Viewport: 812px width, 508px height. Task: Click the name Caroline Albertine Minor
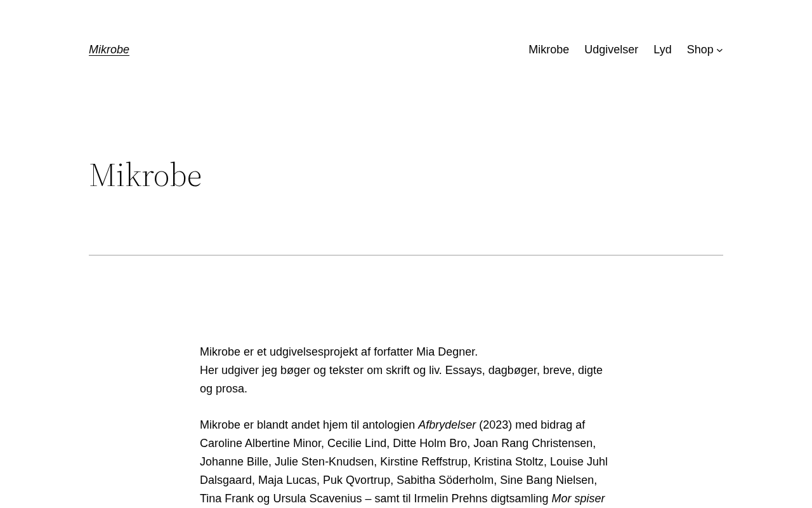261,443
